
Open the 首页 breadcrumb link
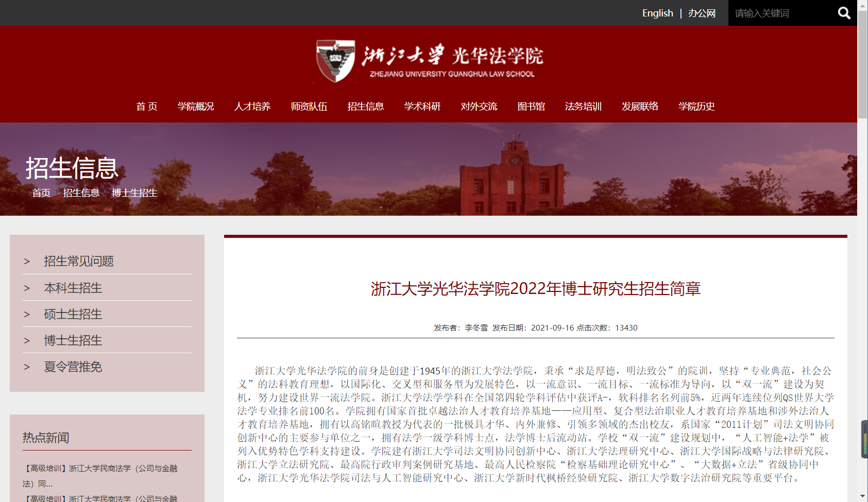(41, 193)
